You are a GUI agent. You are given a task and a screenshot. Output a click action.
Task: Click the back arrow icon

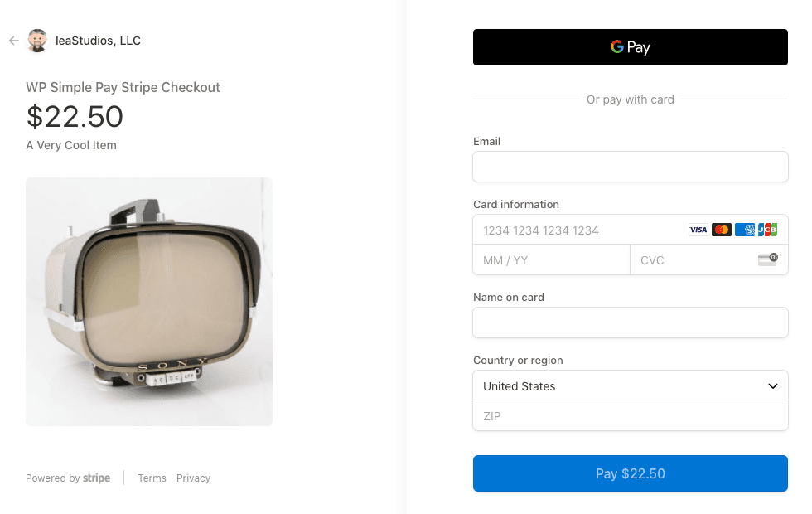click(x=13, y=41)
